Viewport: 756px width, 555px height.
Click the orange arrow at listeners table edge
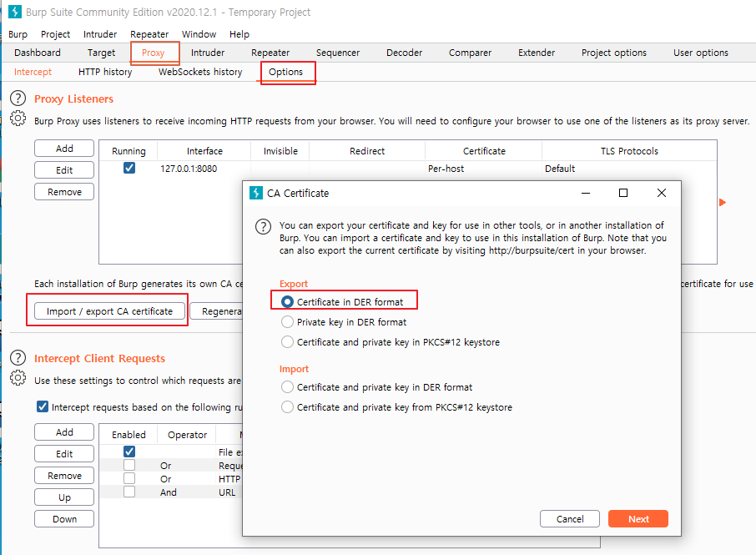[x=723, y=202]
